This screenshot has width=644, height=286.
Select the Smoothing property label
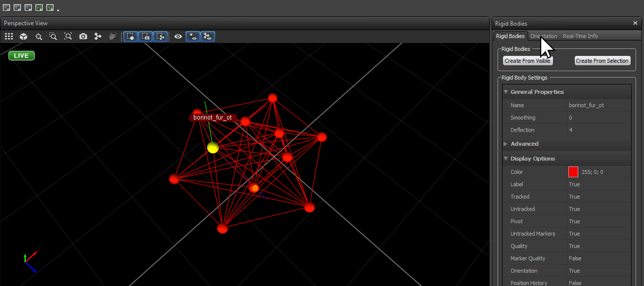point(523,118)
